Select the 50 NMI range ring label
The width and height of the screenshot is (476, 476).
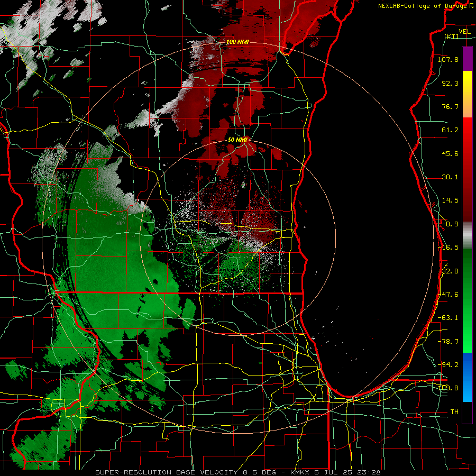tap(237, 140)
